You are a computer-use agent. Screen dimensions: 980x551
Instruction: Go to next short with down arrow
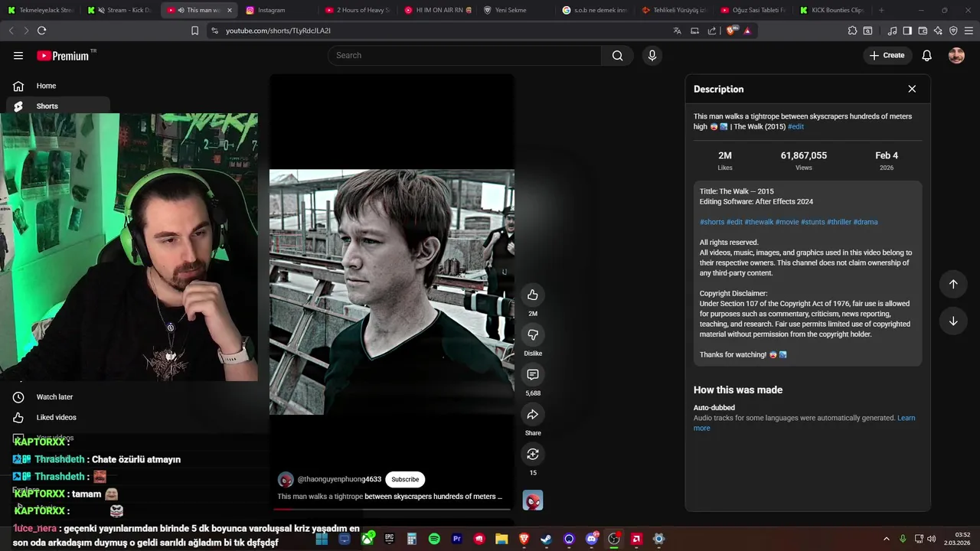click(953, 321)
